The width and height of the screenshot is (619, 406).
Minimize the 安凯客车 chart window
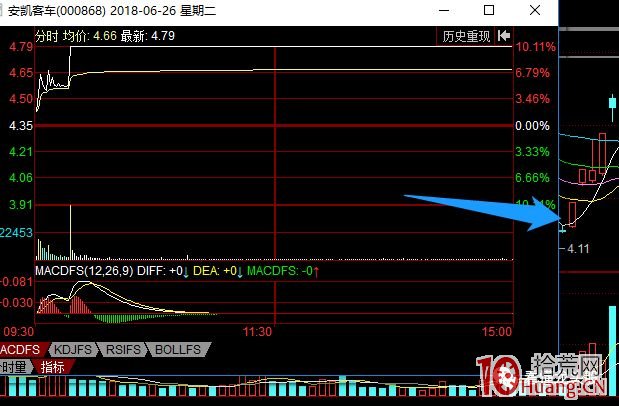pos(444,10)
